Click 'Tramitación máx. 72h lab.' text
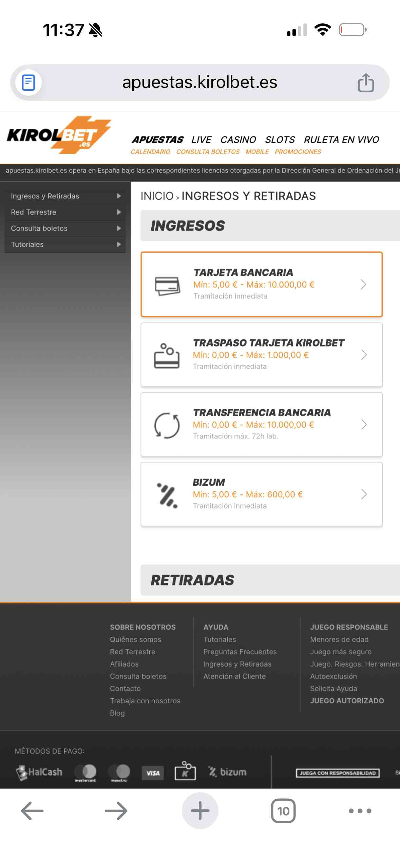Viewport: 400px width, 868px height. [235, 436]
